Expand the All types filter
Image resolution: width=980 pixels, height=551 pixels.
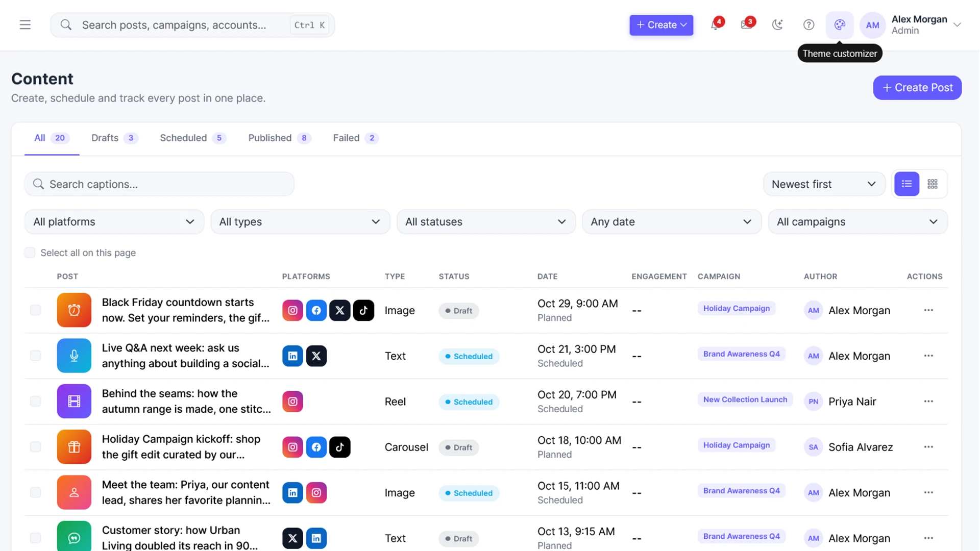300,221
